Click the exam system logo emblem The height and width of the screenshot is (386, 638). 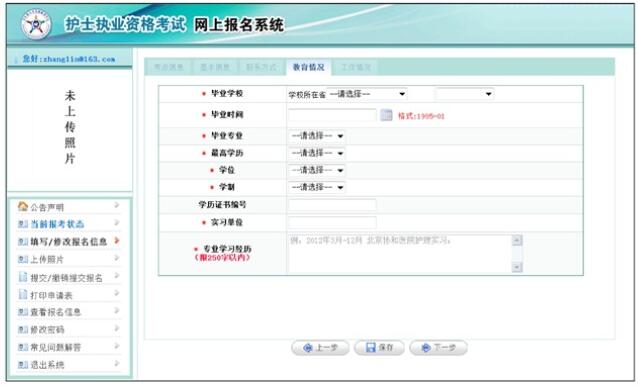[36, 24]
